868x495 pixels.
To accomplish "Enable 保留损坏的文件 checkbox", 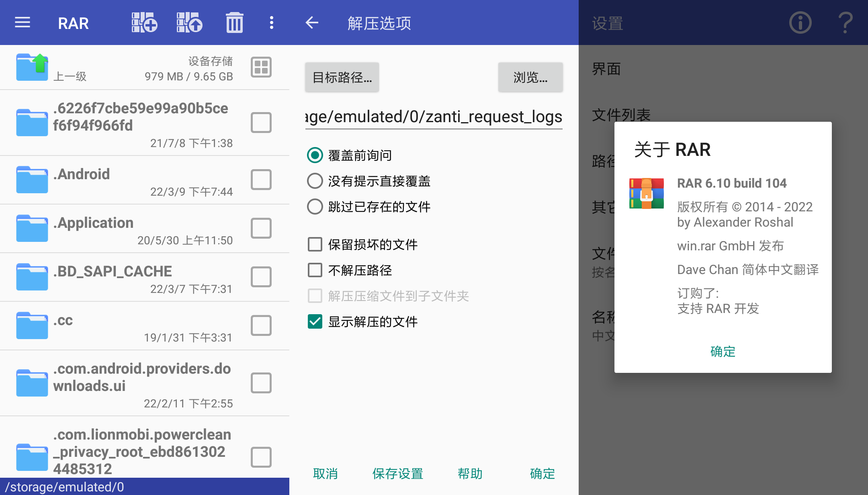I will tap(315, 244).
